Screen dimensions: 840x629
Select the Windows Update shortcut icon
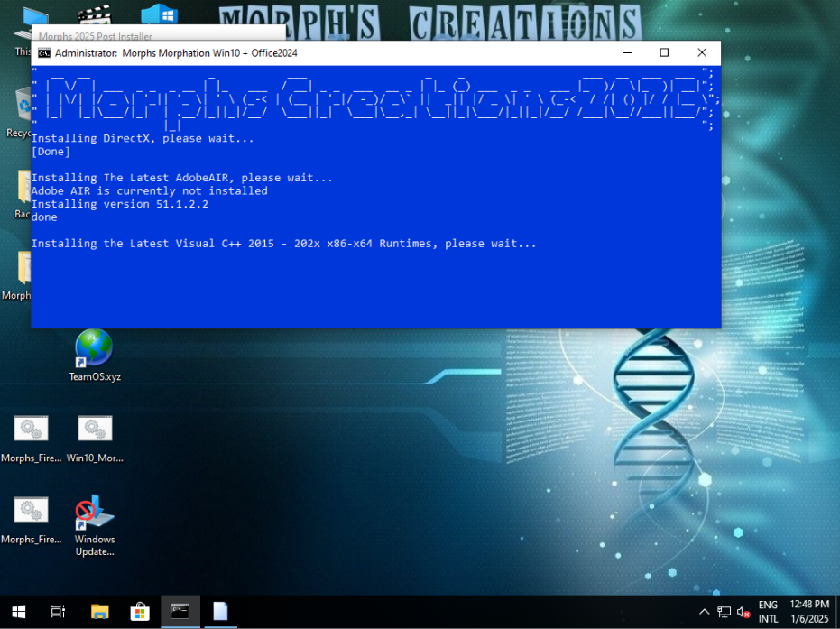pos(95,525)
